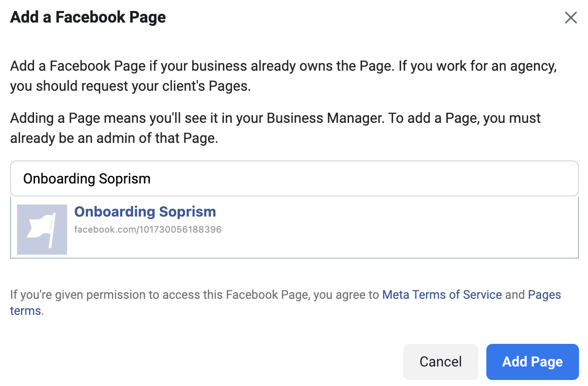This screenshot has width=588, height=386.
Task: Select the Onboarding Soprism page thumbnail
Action: click(x=42, y=230)
